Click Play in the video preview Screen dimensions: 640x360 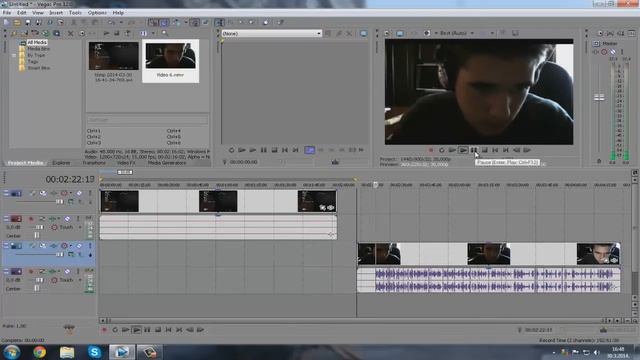tap(463, 150)
